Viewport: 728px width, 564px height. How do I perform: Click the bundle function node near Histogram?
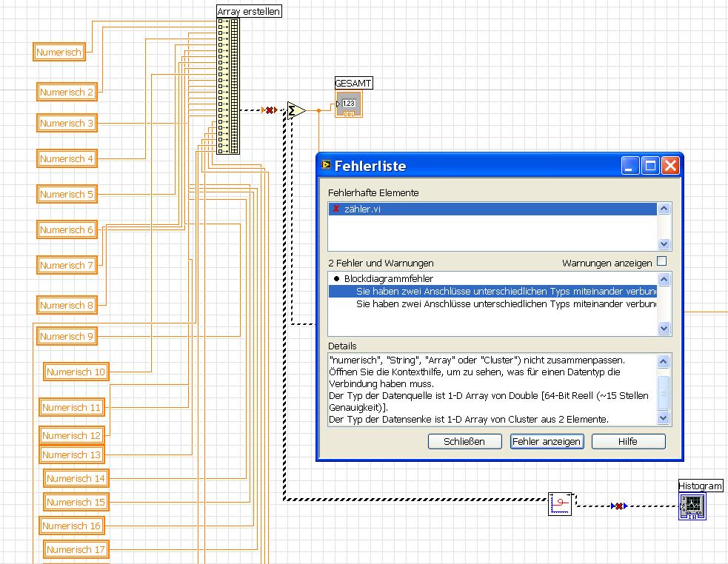pyautogui.click(x=561, y=504)
